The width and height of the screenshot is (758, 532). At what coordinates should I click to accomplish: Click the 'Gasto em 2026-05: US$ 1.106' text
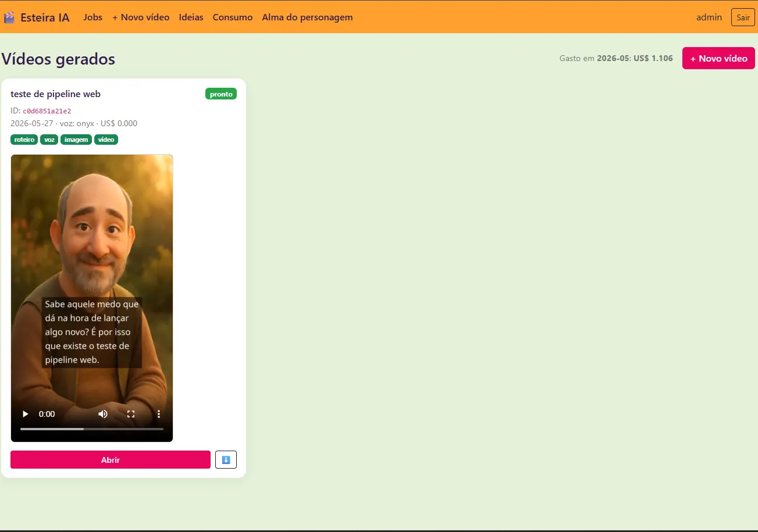(x=616, y=58)
